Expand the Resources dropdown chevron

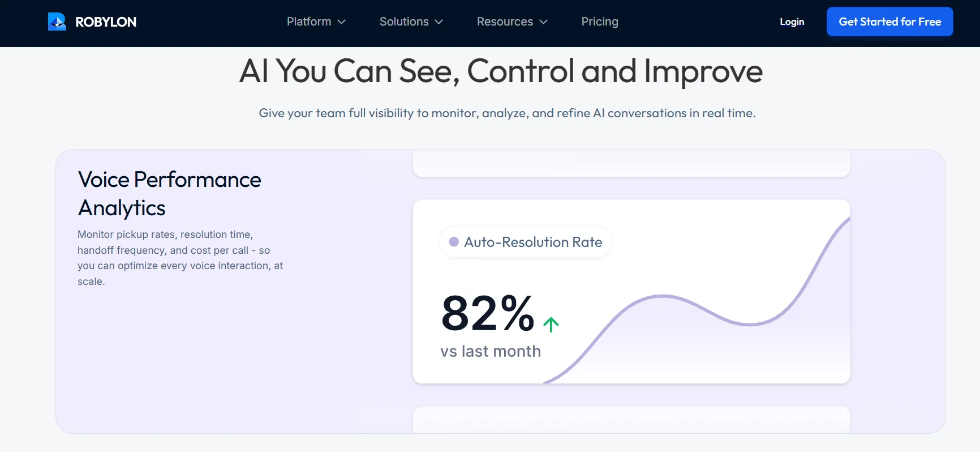pos(544,22)
